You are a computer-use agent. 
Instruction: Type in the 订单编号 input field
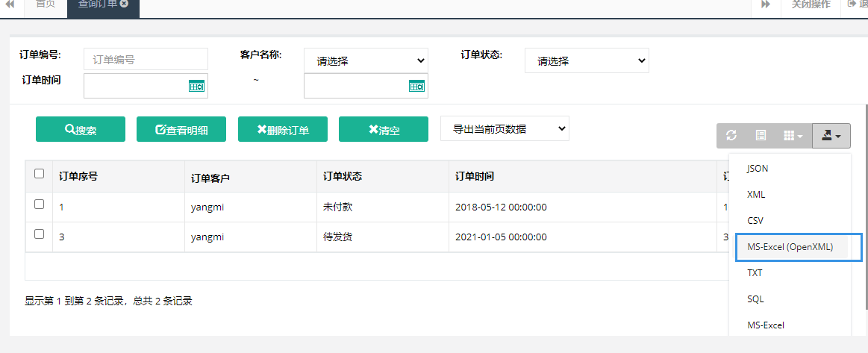[146, 59]
